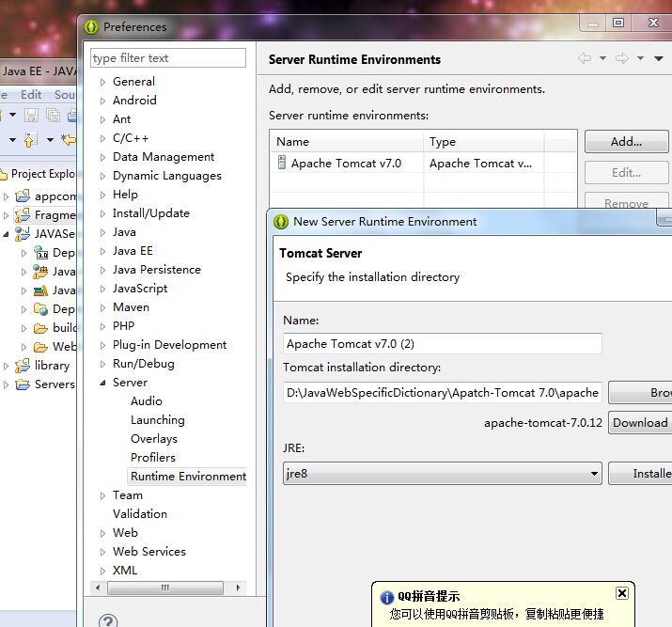This screenshot has height=627, width=672.
Task: Expand the Web Services node
Action: tap(102, 552)
